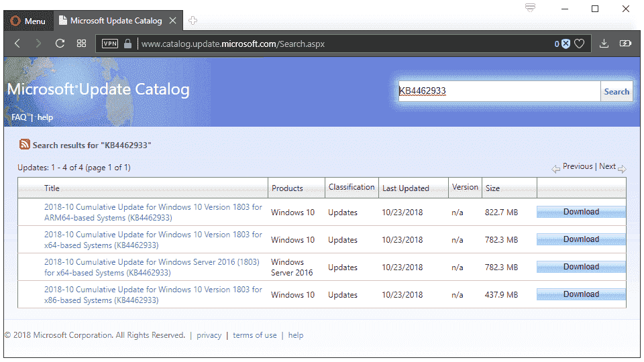The width and height of the screenshot is (644, 362).
Task: Reload the page with refresh icon
Action: pyautogui.click(x=60, y=44)
